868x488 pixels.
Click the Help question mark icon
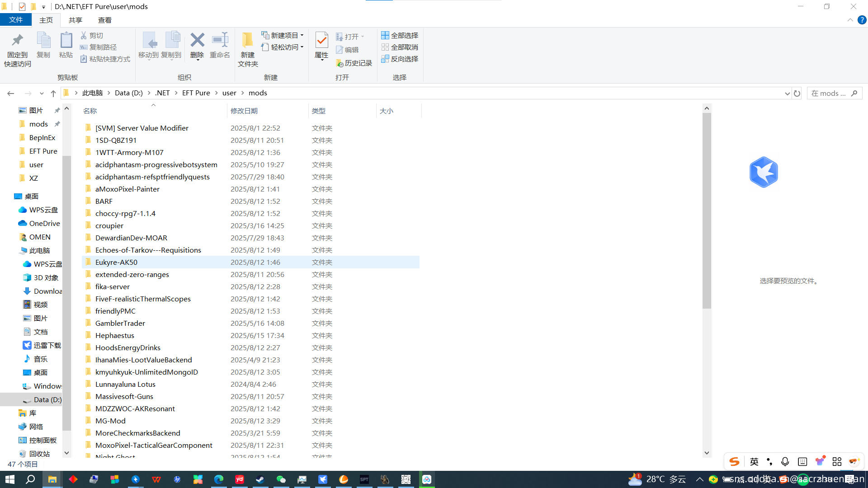point(862,20)
